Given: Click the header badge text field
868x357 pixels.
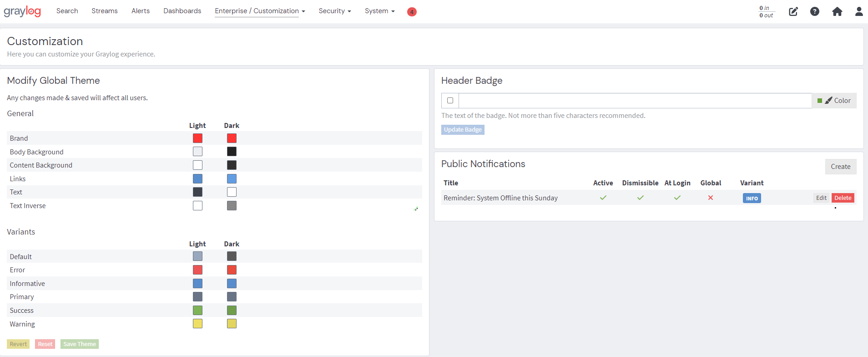Looking at the screenshot, I should (635, 101).
